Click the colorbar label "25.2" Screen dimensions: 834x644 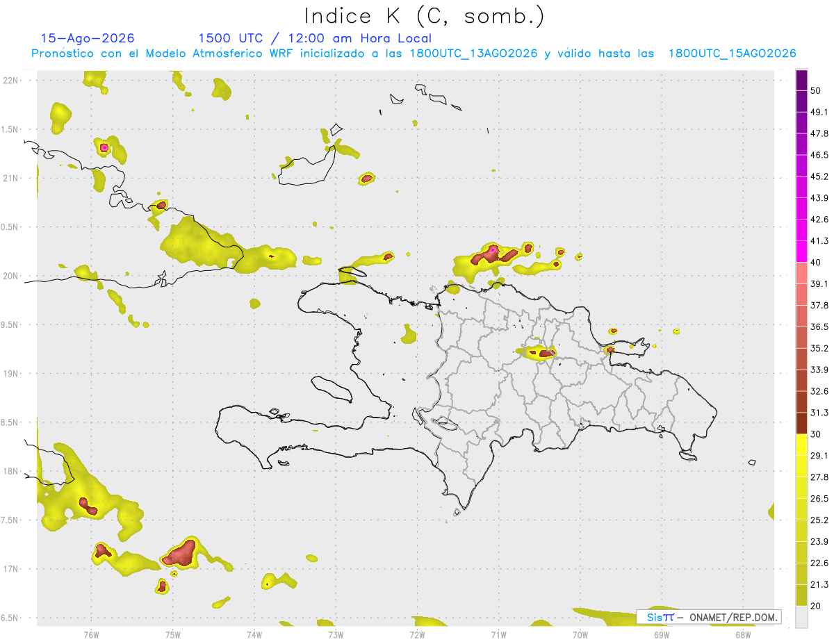click(819, 520)
